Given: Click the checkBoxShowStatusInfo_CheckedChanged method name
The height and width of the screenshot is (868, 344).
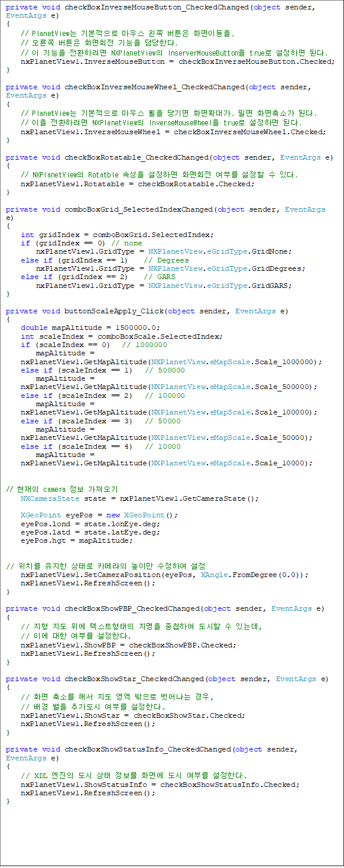Looking at the screenshot, I should coord(148,749).
